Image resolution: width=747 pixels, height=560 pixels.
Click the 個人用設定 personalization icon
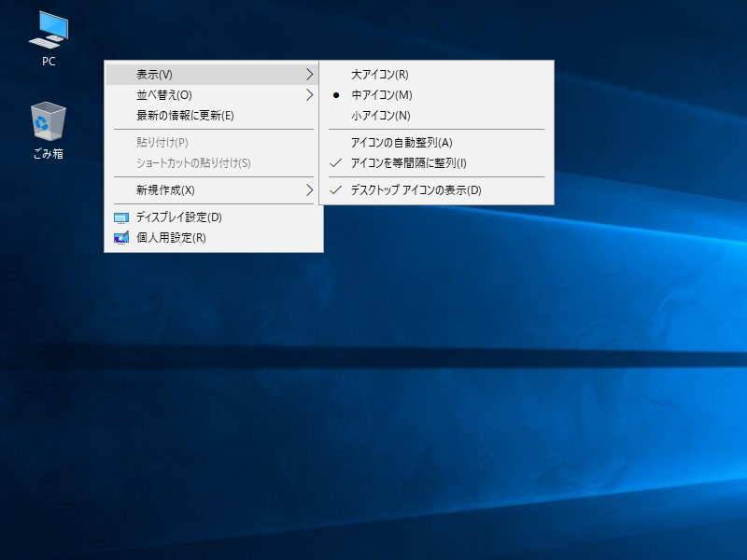[121, 238]
